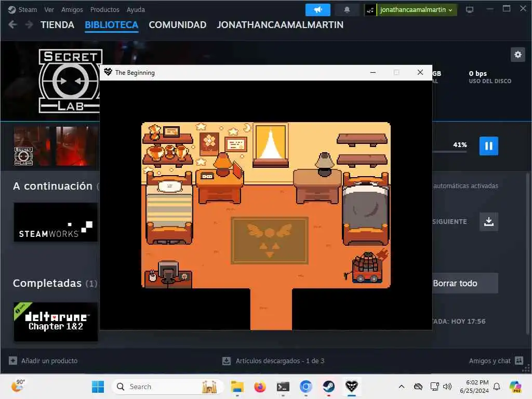The image size is (532, 399).
Task: Go to the TIENDA tab
Action: (57, 25)
